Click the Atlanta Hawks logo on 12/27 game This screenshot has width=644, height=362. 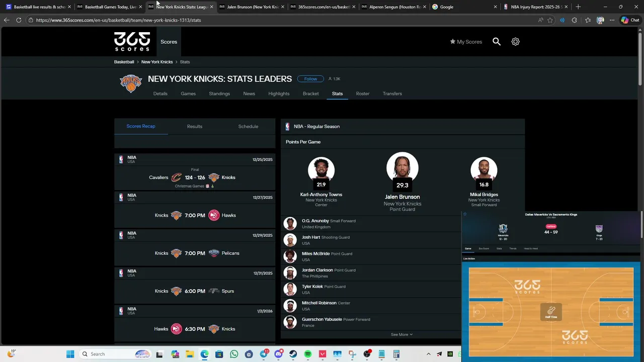(214, 215)
